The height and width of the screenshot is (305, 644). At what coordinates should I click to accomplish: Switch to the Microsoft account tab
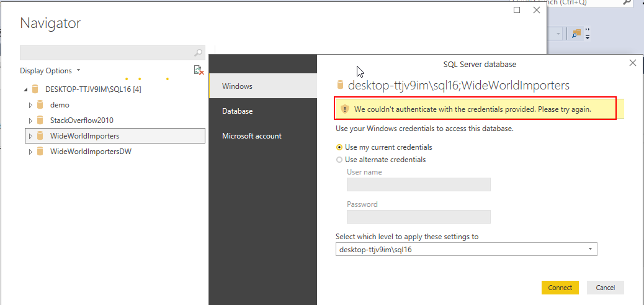(252, 136)
